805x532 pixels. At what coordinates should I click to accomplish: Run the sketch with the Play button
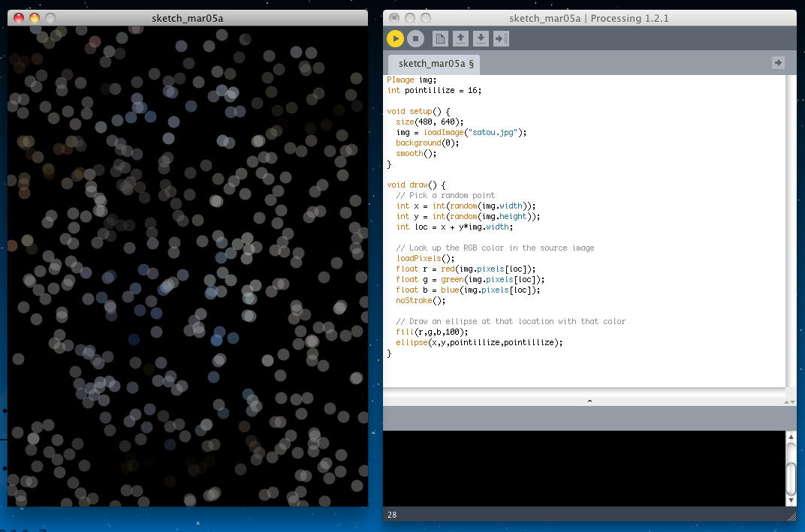395,38
